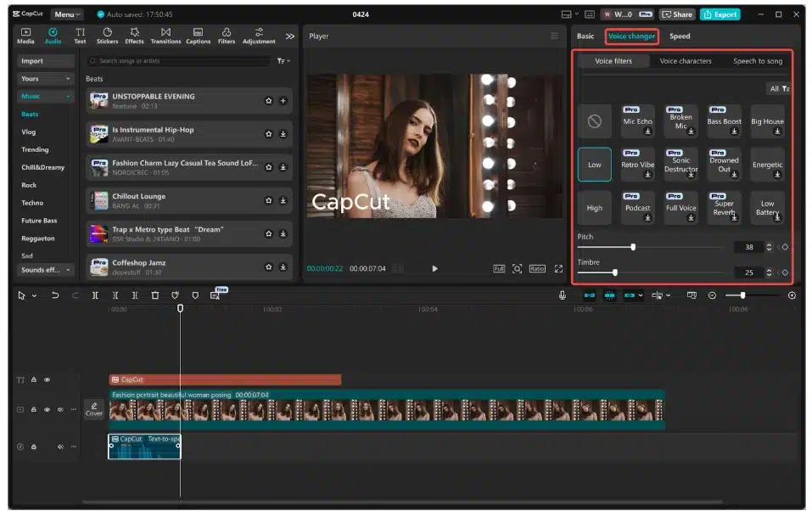Click the Import button
Screen dimensions: 812x511
coord(46,60)
